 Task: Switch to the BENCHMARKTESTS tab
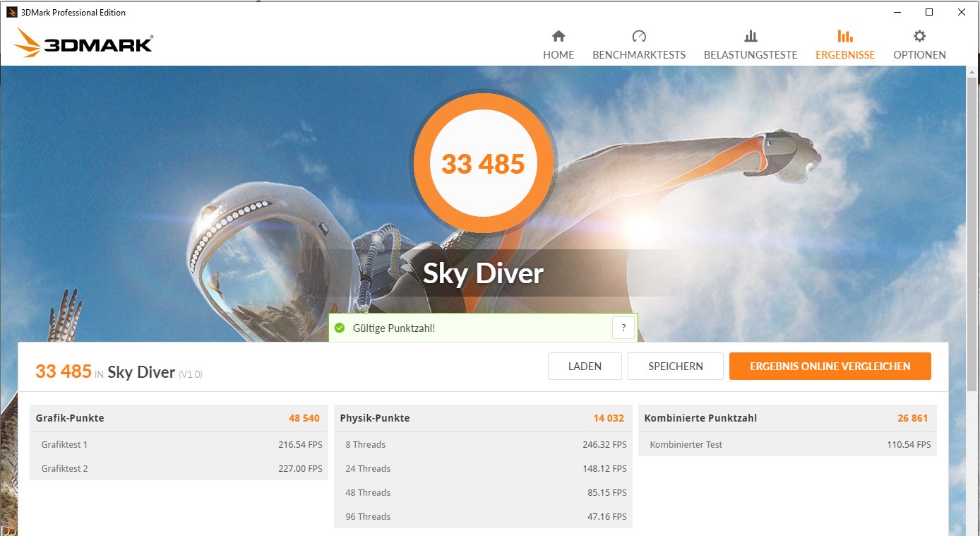click(x=639, y=44)
